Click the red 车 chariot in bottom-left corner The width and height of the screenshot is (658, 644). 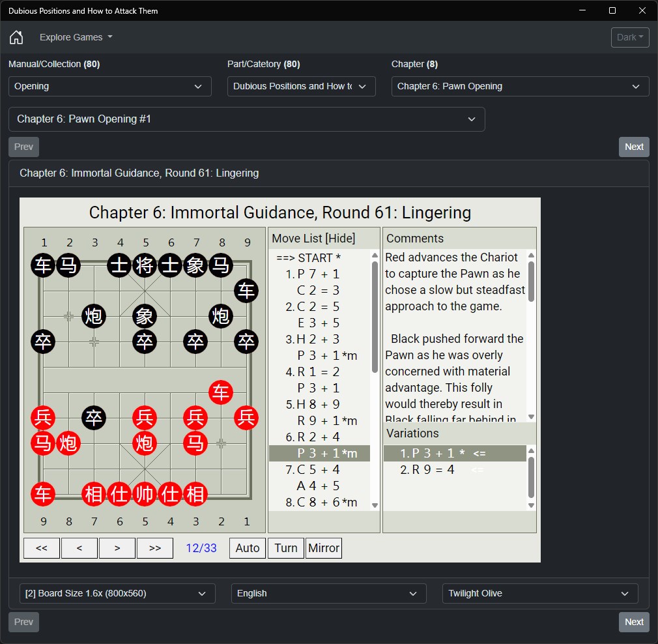pos(43,494)
